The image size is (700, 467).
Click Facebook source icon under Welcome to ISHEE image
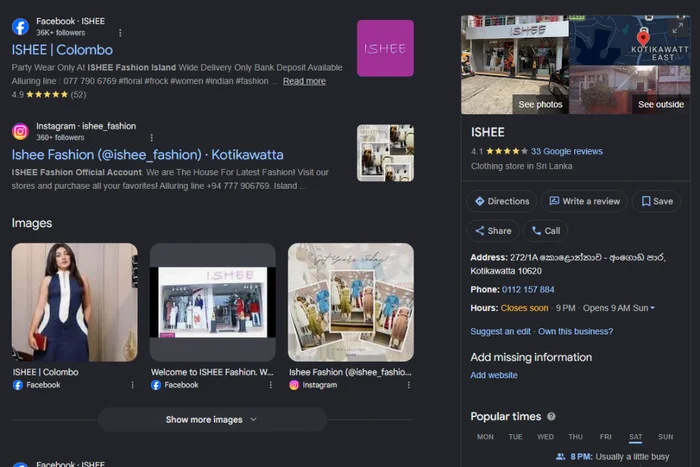(x=156, y=385)
